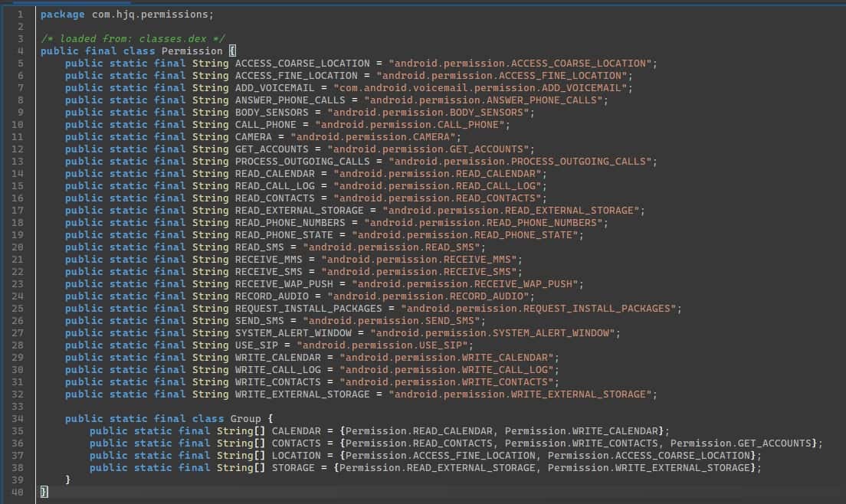The image size is (846, 504).
Task: Click the "android.permission.CALL_PHONE" string on line 10
Action: tap(409, 125)
